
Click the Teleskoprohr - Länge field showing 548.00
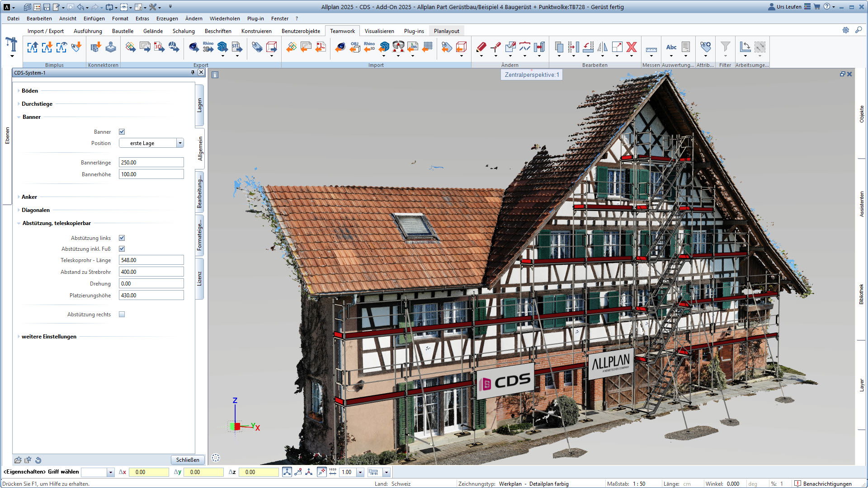[151, 260]
